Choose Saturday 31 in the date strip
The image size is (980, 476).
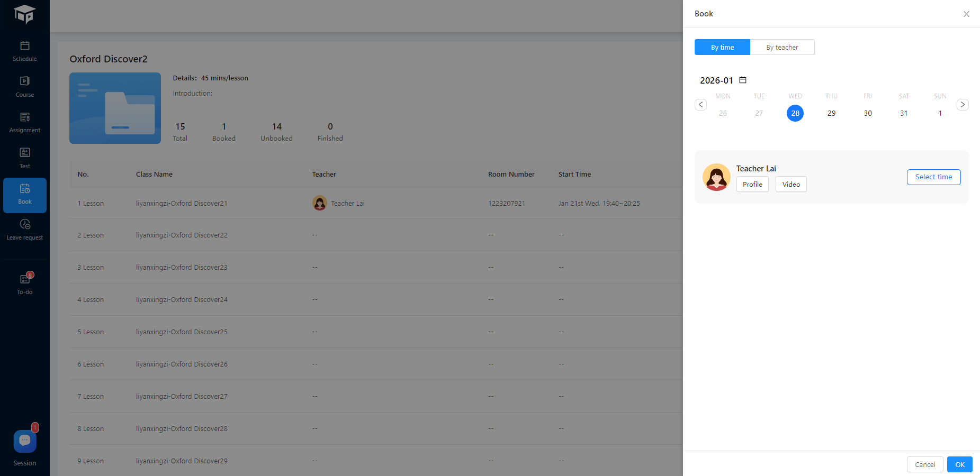coord(904,113)
